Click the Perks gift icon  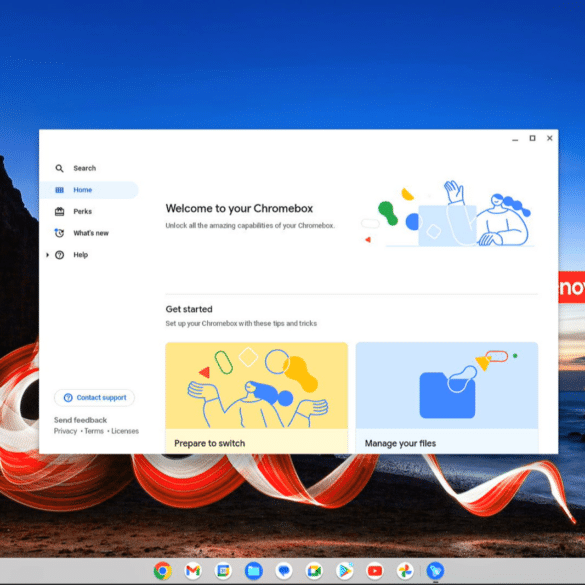point(59,212)
